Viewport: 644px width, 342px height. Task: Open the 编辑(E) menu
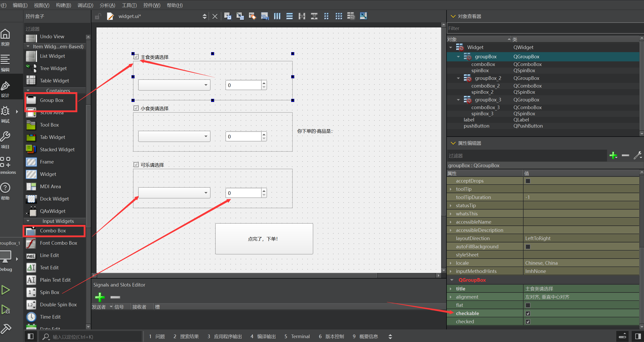pyautogui.click(x=20, y=5)
